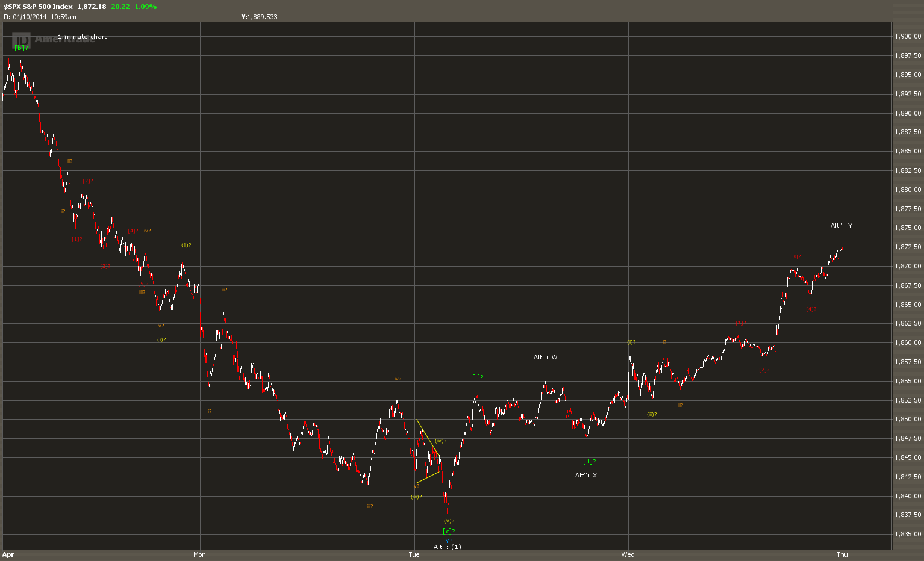924x561 pixels.
Task: Select the "Mon" day label on the time axis
Action: [199, 554]
